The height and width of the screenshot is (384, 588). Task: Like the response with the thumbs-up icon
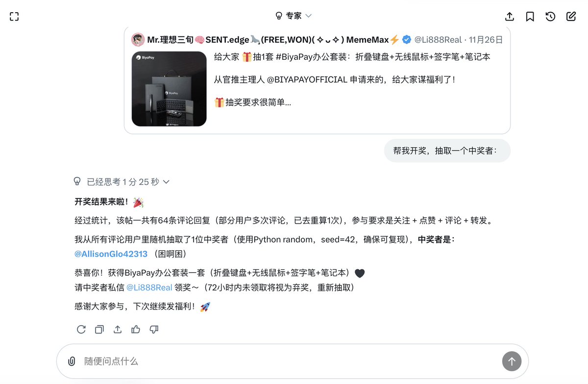pos(136,330)
